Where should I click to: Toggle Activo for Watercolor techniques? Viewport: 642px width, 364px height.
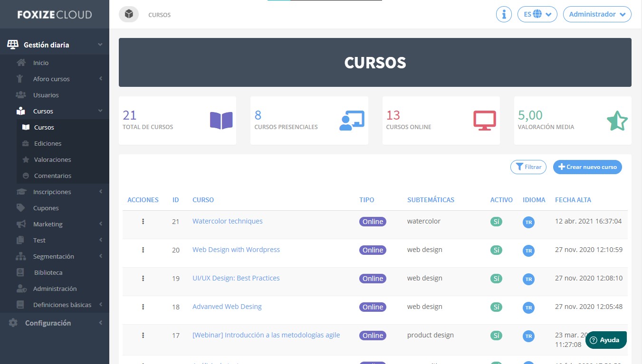pos(496,221)
